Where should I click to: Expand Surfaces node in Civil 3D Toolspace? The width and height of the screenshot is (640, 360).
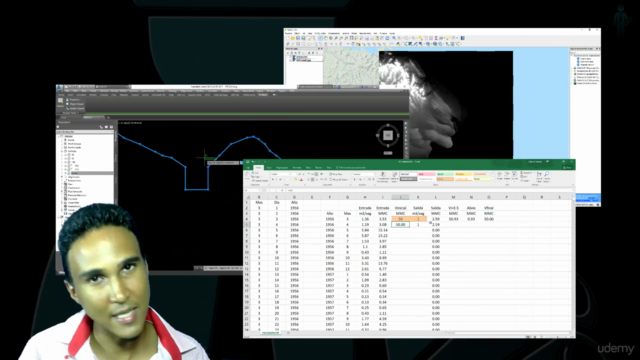tap(62, 151)
